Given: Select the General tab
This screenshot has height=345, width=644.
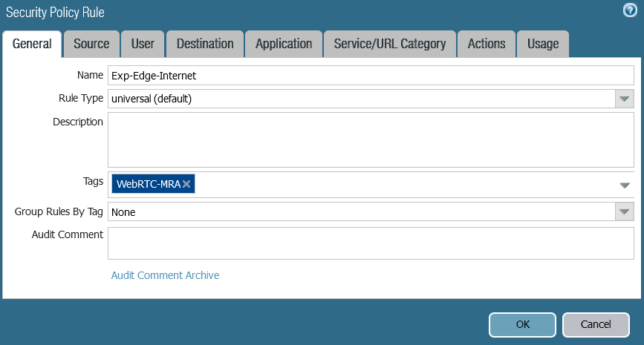Looking at the screenshot, I should 32,44.
